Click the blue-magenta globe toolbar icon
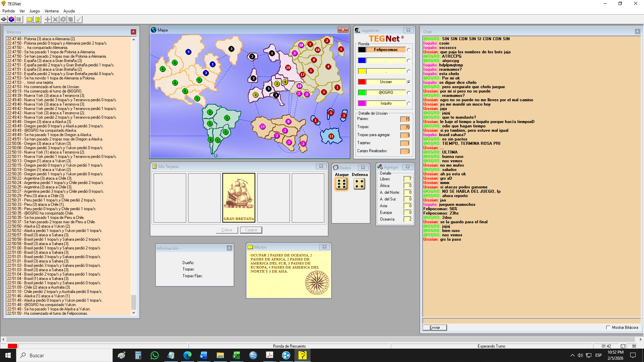This screenshot has width=644, height=362. click(x=11, y=19)
